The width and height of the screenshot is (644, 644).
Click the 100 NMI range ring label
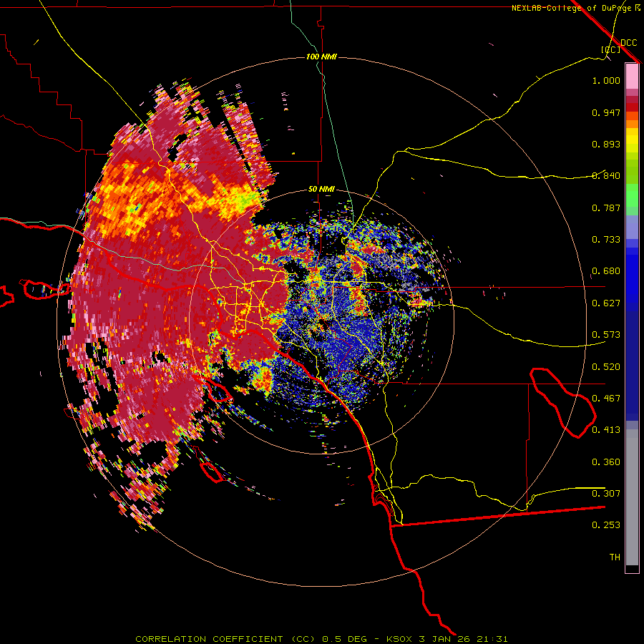tap(321, 57)
